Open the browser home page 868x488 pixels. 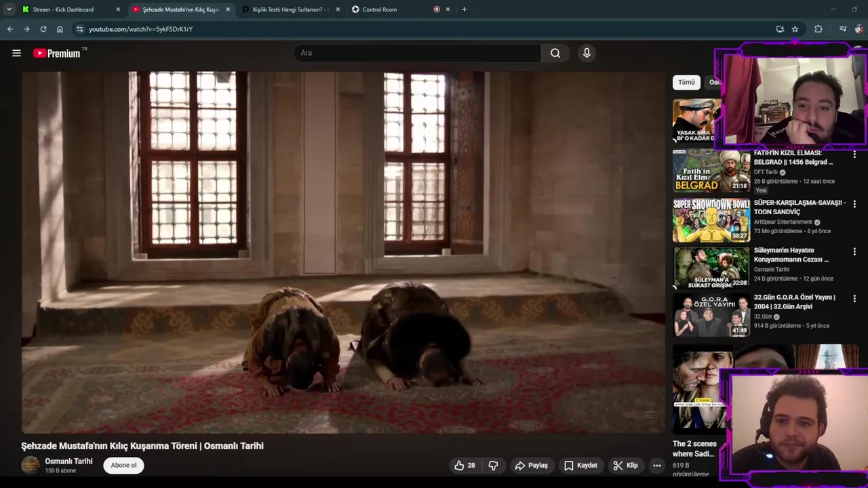(x=60, y=29)
